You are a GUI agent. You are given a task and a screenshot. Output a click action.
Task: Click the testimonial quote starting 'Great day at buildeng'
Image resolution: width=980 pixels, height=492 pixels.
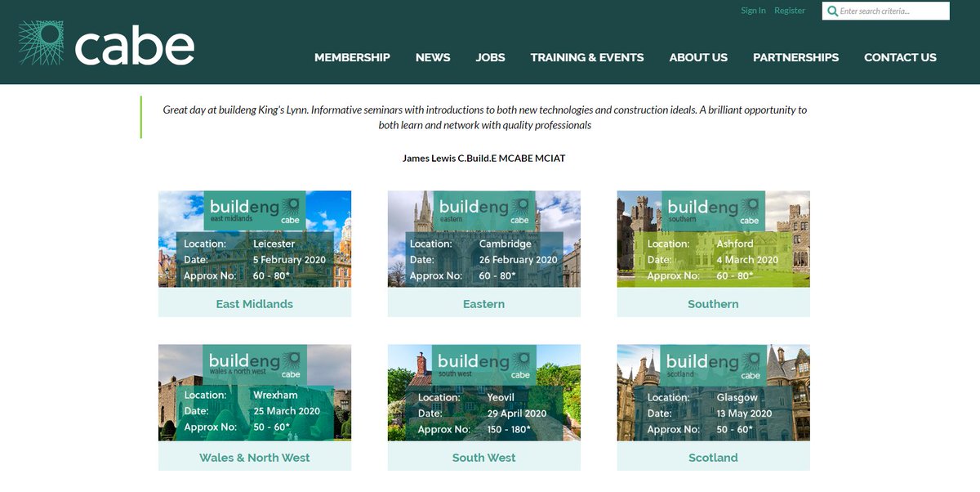click(484, 118)
